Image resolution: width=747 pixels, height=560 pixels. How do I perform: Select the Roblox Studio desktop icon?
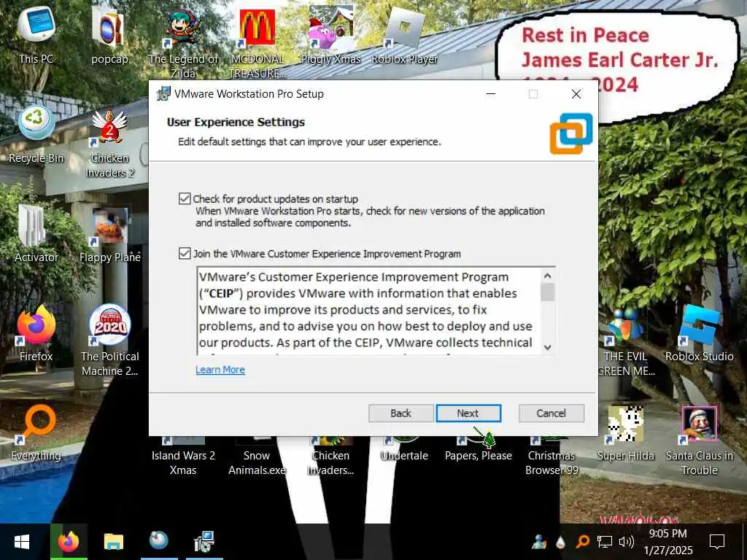699,334
